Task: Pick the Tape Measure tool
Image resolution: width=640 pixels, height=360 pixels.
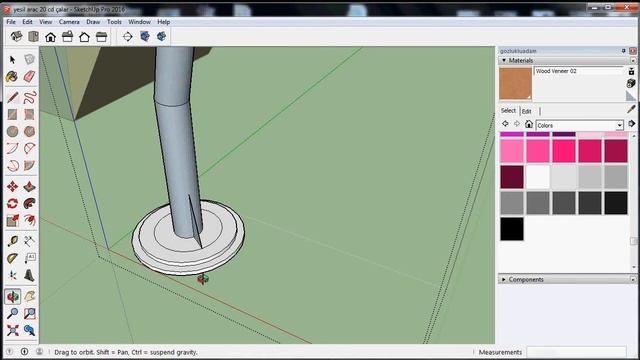Action: point(12,241)
